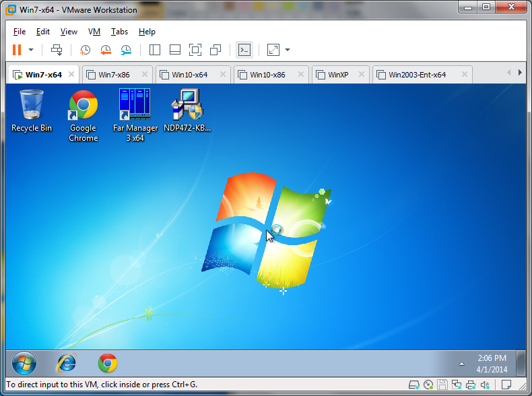Click the message log icon

506,385
